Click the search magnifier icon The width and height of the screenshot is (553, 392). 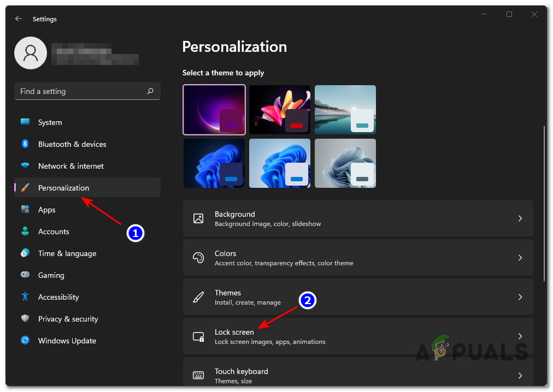coord(150,91)
